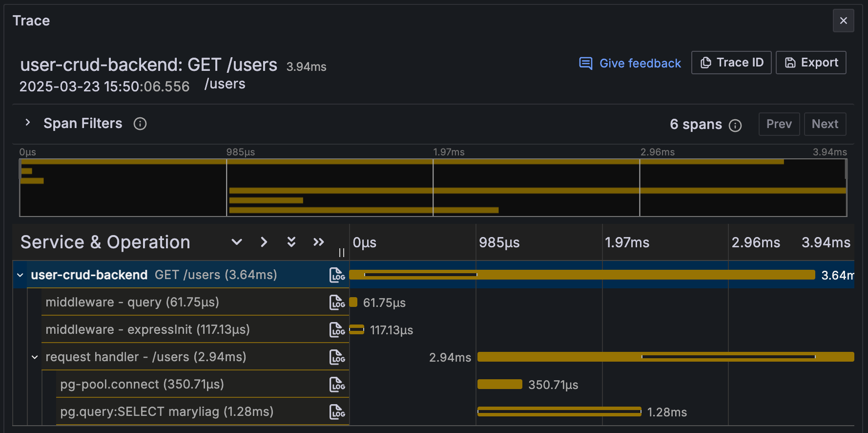Open logs for the middleware query span
The height and width of the screenshot is (433, 868).
[337, 303]
